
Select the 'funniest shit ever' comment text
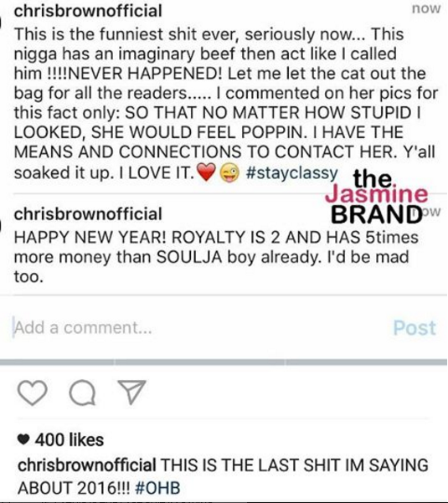coord(226,103)
